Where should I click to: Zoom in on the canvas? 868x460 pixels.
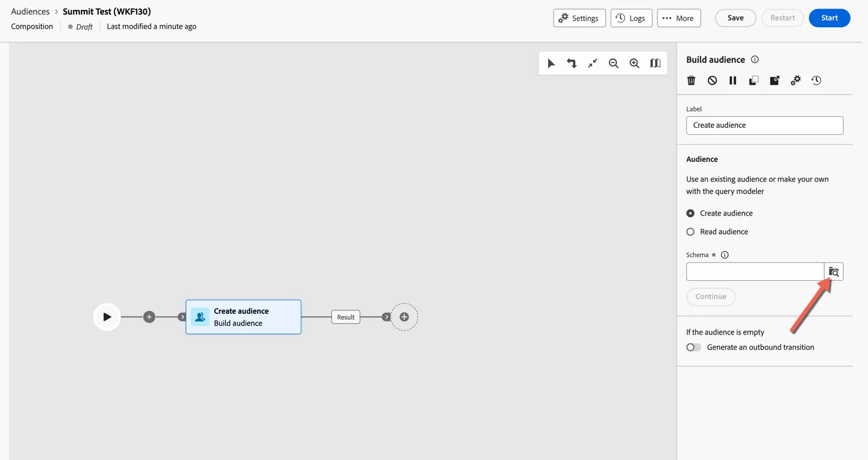tap(634, 64)
